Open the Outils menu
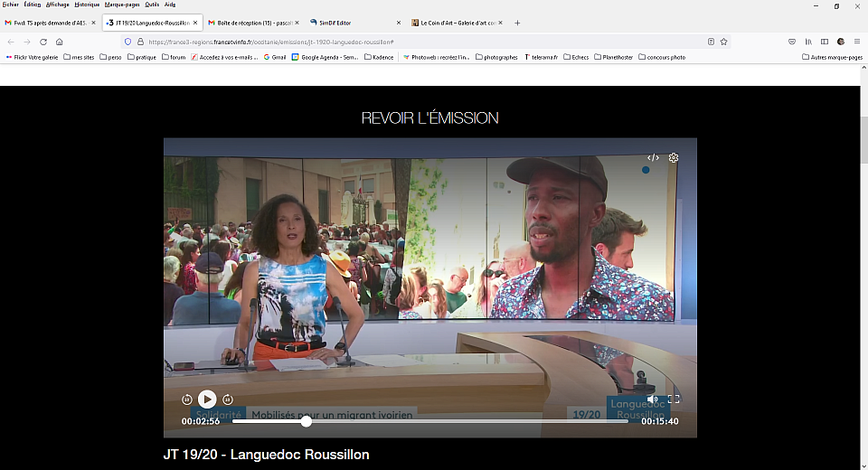The width and height of the screenshot is (868, 470). [x=152, y=5]
